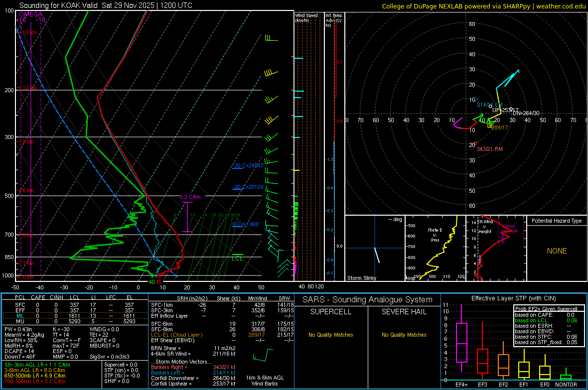Click the 'Prob EF2+ Given Supercell' legend header
This screenshot has height=390, width=588.
[x=546, y=309]
